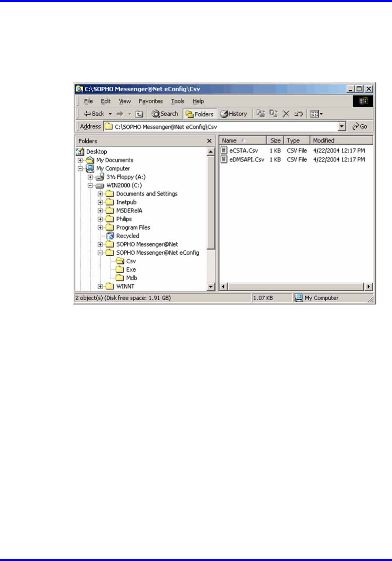
Task: Open the View menu
Action: point(125,101)
